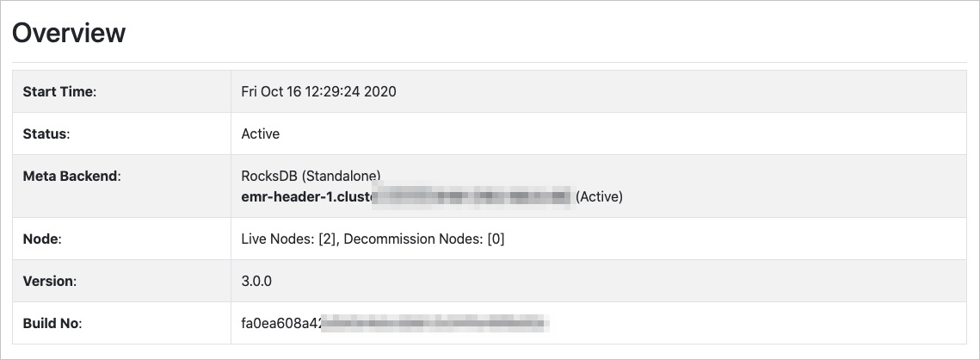
Task: Click the Decommission Nodes: [0] text
Action: click(424, 239)
